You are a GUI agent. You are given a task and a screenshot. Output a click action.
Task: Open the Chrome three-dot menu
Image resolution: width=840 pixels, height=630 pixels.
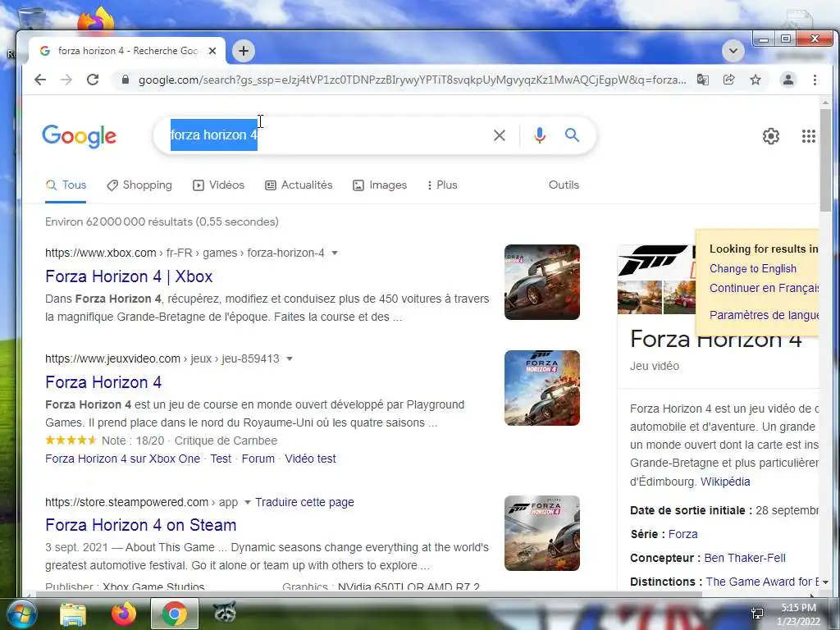pyautogui.click(x=815, y=80)
